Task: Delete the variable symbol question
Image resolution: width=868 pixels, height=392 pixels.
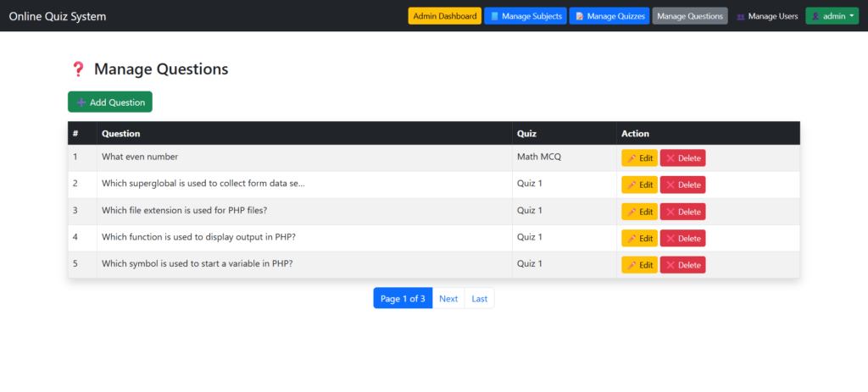Action: click(682, 265)
